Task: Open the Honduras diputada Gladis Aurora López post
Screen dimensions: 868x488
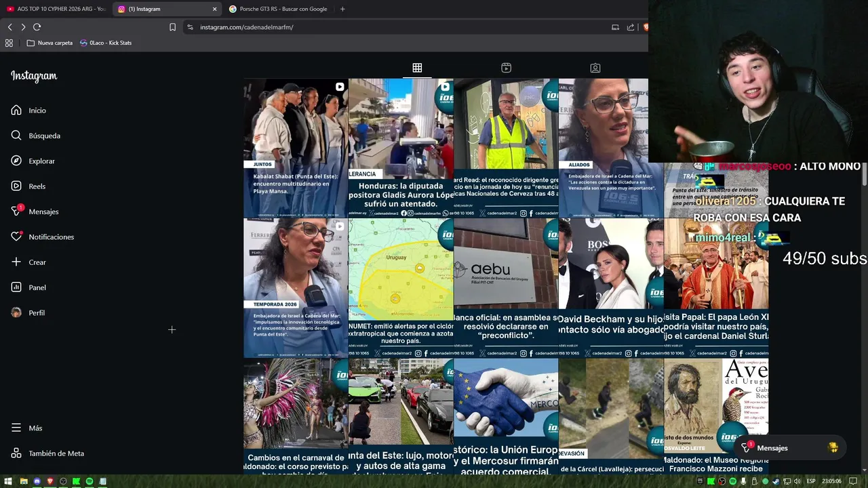Action: 401,148
